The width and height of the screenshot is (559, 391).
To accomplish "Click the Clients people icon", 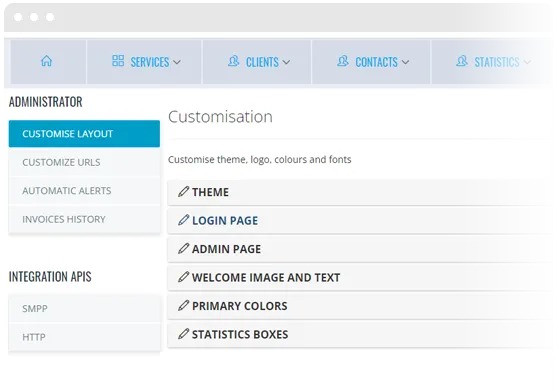I will 234,61.
